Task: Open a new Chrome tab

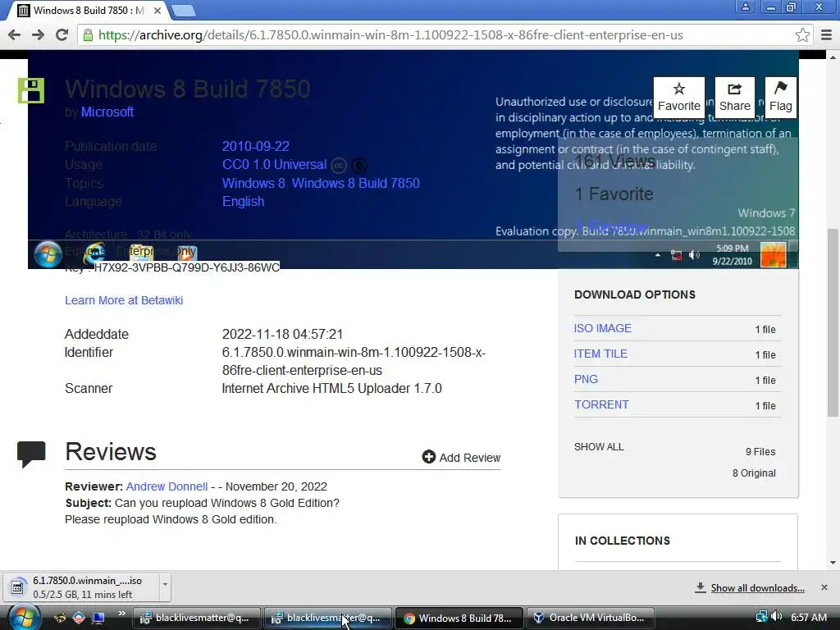Action: [184, 10]
